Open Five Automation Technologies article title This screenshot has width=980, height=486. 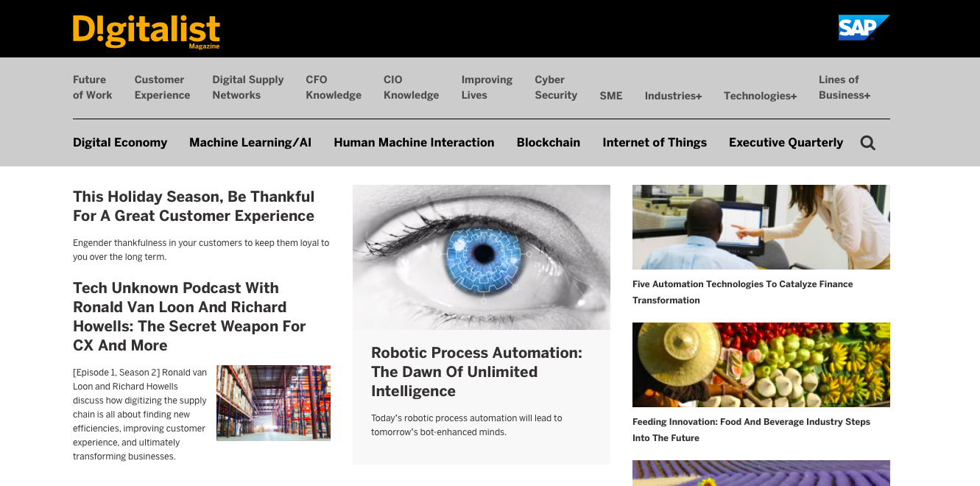tap(742, 292)
